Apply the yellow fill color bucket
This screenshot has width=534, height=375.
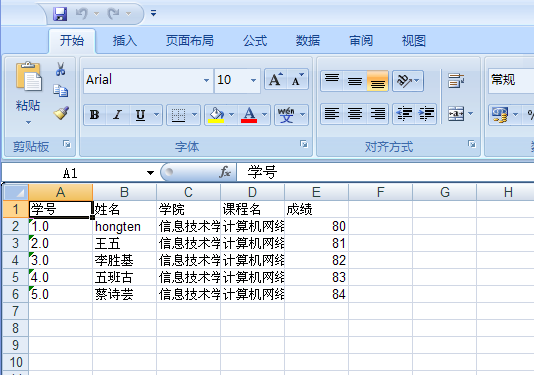(x=216, y=115)
